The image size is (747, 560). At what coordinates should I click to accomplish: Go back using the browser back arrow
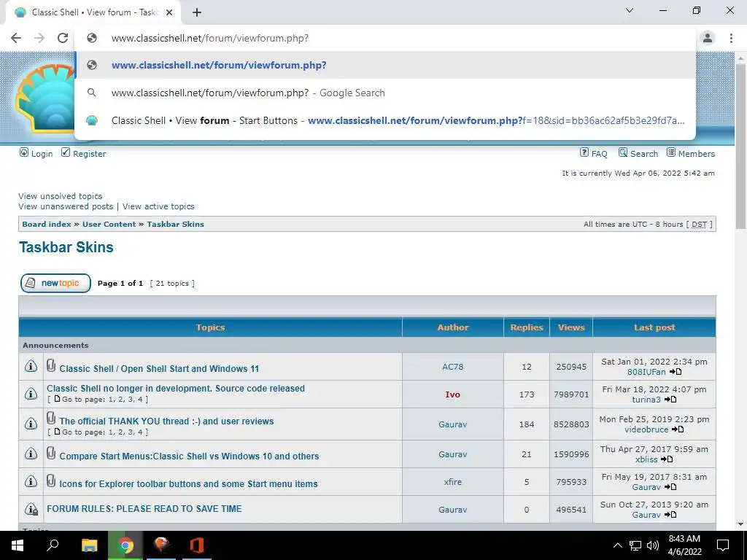click(16, 38)
